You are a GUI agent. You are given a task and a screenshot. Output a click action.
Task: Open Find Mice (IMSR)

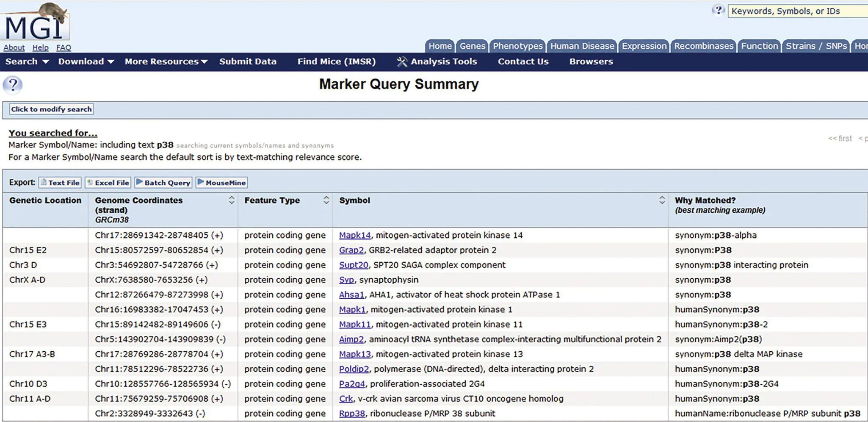pyautogui.click(x=337, y=61)
